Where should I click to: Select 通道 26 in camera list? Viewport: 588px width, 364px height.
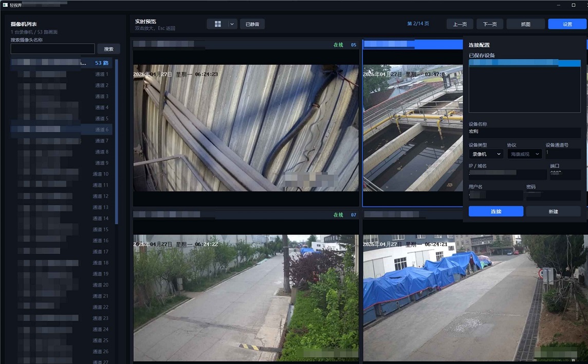62,352
